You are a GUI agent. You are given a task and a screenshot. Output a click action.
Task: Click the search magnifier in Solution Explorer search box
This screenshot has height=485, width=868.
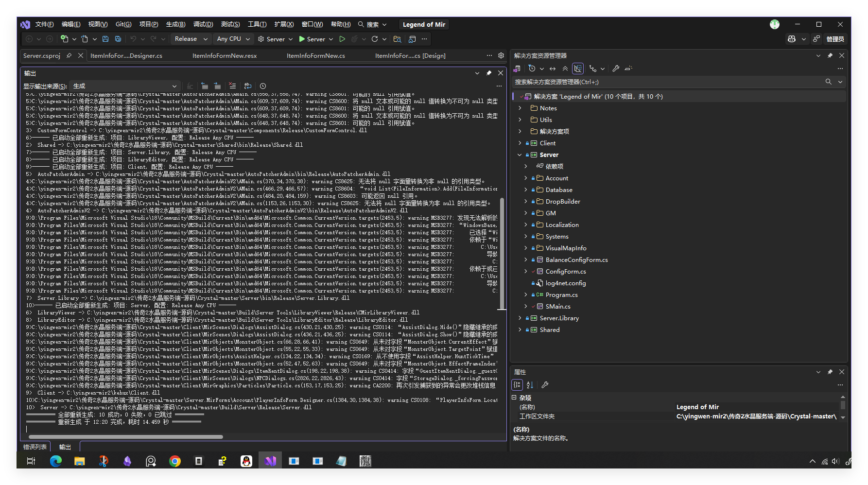[828, 82]
